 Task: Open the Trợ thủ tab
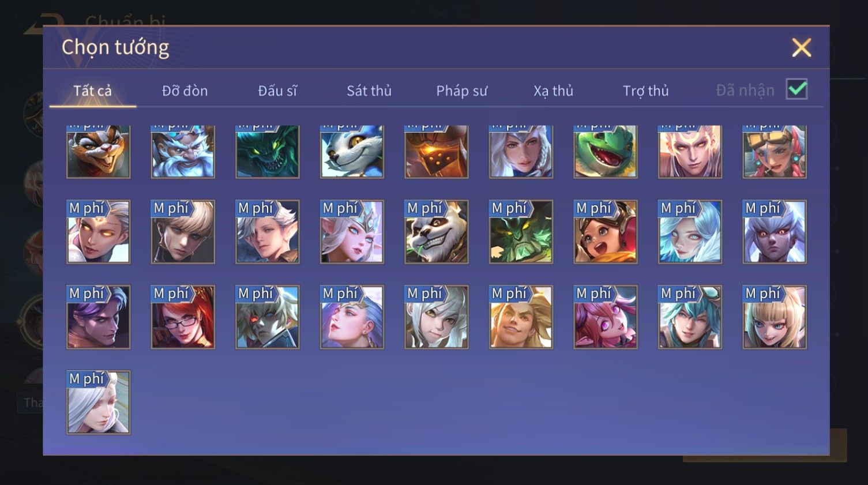[646, 91]
